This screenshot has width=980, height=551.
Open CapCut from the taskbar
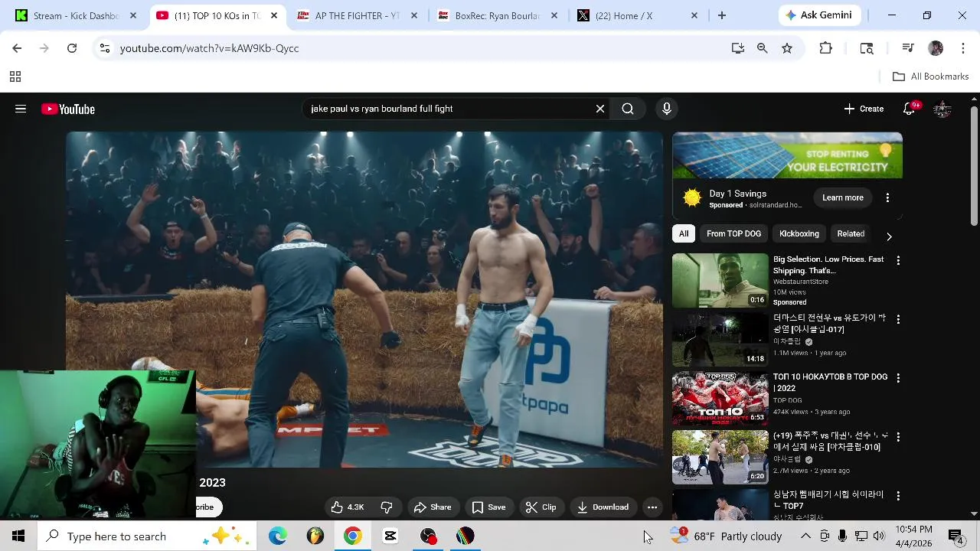point(390,536)
